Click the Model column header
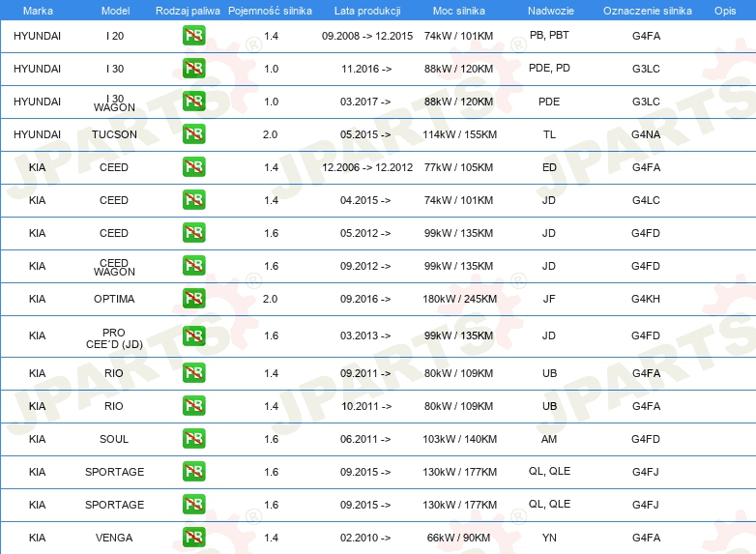This screenshot has width=756, height=554. tap(115, 11)
